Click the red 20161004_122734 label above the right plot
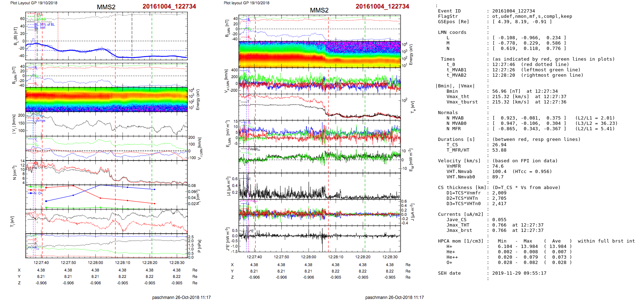This screenshot has width=644, height=300. [x=382, y=6]
